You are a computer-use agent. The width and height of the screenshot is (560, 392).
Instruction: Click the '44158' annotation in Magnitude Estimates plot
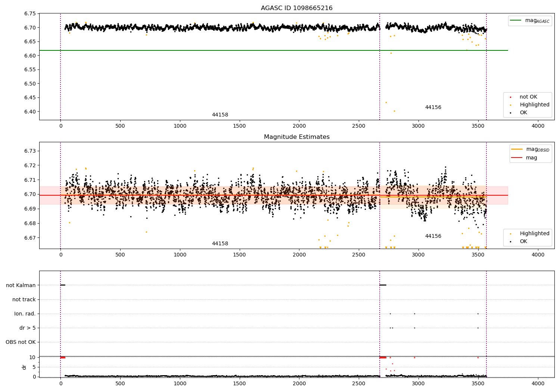(x=220, y=243)
